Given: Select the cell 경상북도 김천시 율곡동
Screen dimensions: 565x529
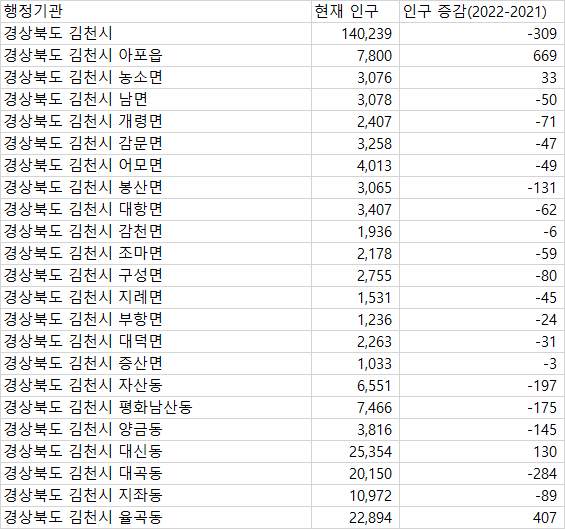Looking at the screenshot, I should click(156, 517).
